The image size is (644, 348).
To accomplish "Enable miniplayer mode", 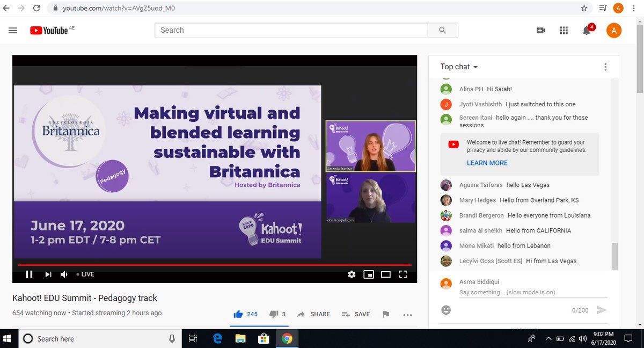I will 369,274.
